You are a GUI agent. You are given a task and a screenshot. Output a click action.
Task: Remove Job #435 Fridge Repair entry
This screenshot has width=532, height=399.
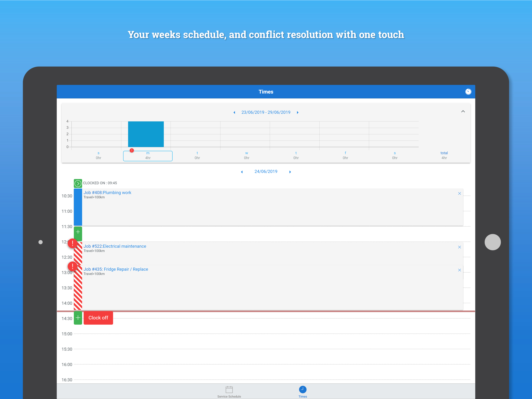[x=459, y=270]
